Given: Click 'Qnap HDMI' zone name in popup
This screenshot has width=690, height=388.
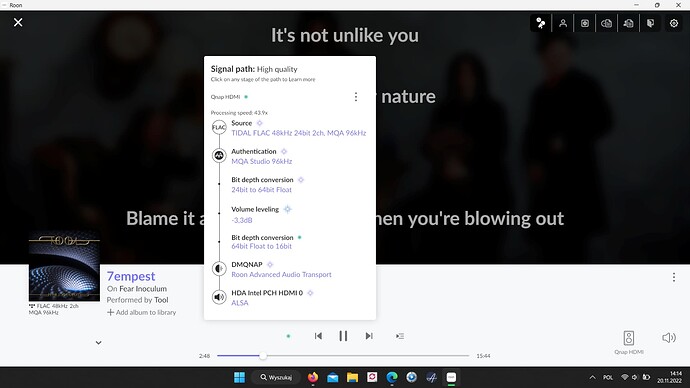Looking at the screenshot, I should 225,97.
